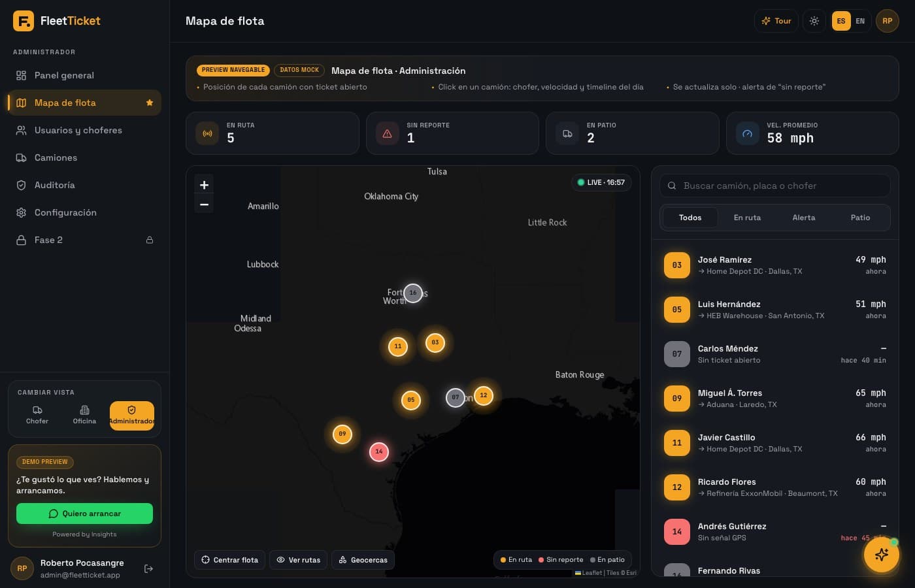Click the favorite star on Mapa de flota
Screen dimensions: 915x588
click(x=150, y=103)
